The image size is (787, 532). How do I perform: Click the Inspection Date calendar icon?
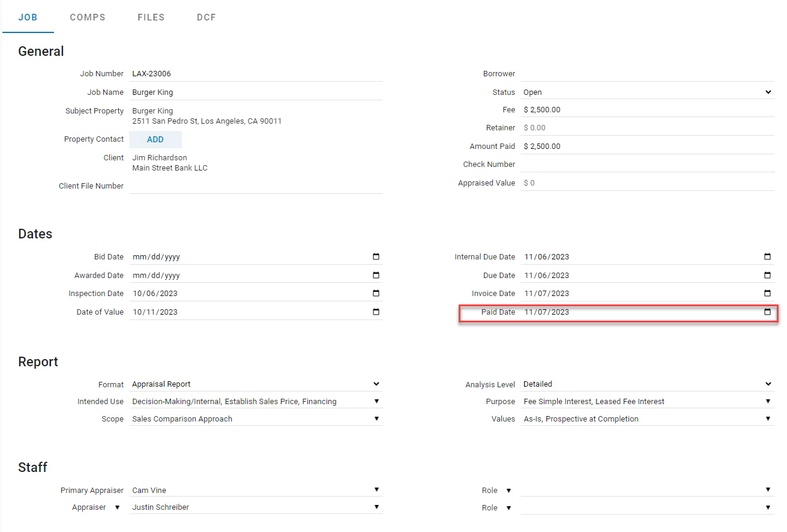376,294
